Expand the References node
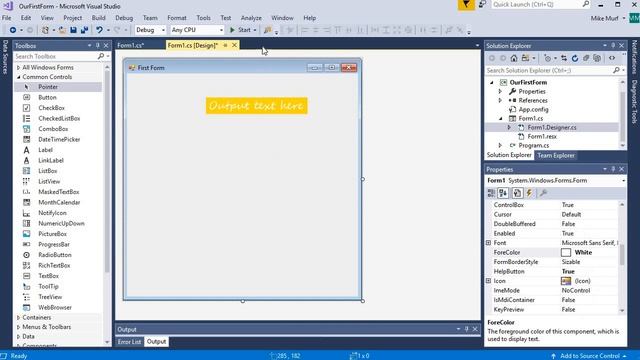640x360 pixels. click(x=500, y=100)
